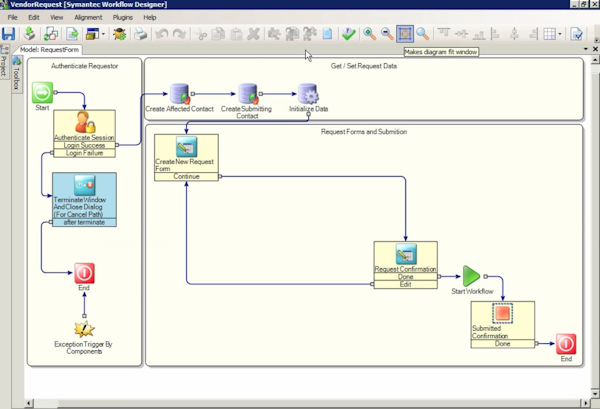Open the tab list dropdown arrow at right
This screenshot has width=600, height=409.
pyautogui.click(x=585, y=49)
